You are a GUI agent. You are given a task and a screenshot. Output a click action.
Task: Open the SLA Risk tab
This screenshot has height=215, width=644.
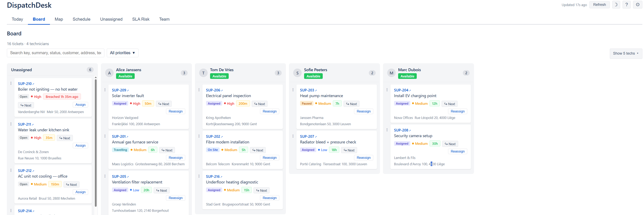tap(141, 19)
